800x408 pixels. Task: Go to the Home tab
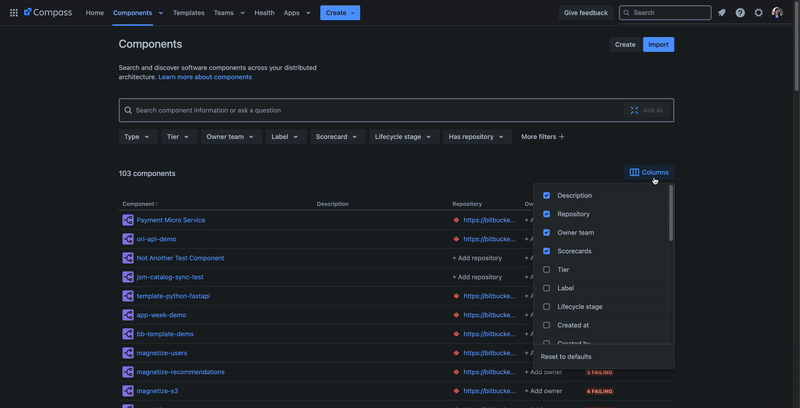(x=94, y=13)
